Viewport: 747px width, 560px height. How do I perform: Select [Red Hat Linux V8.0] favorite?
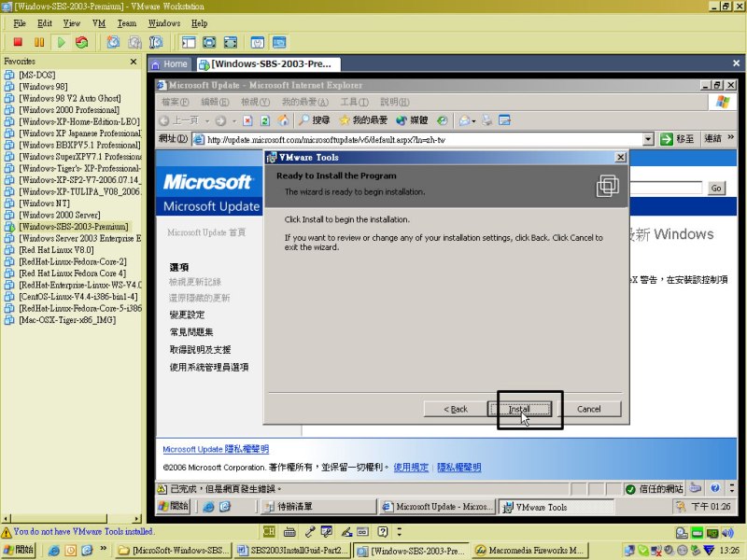coord(56,250)
